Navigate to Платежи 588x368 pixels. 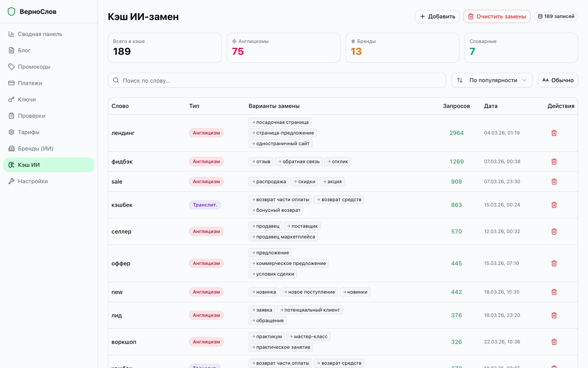coord(49,83)
